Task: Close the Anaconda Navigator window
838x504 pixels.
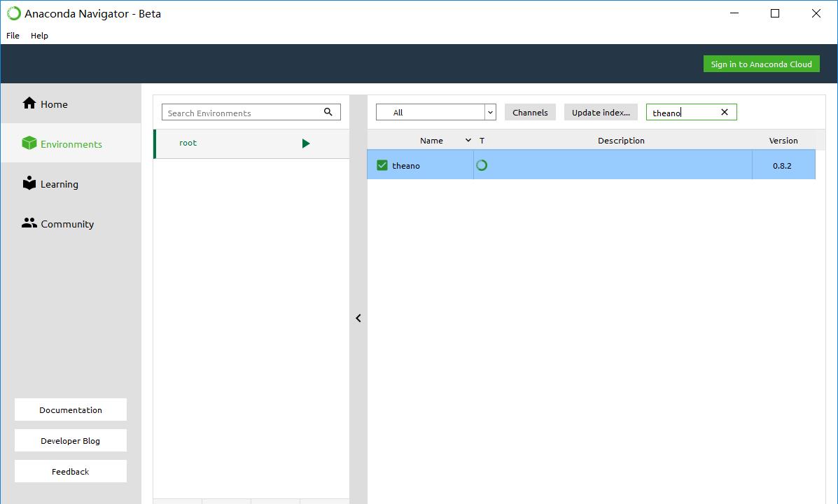Action: pyautogui.click(x=816, y=13)
